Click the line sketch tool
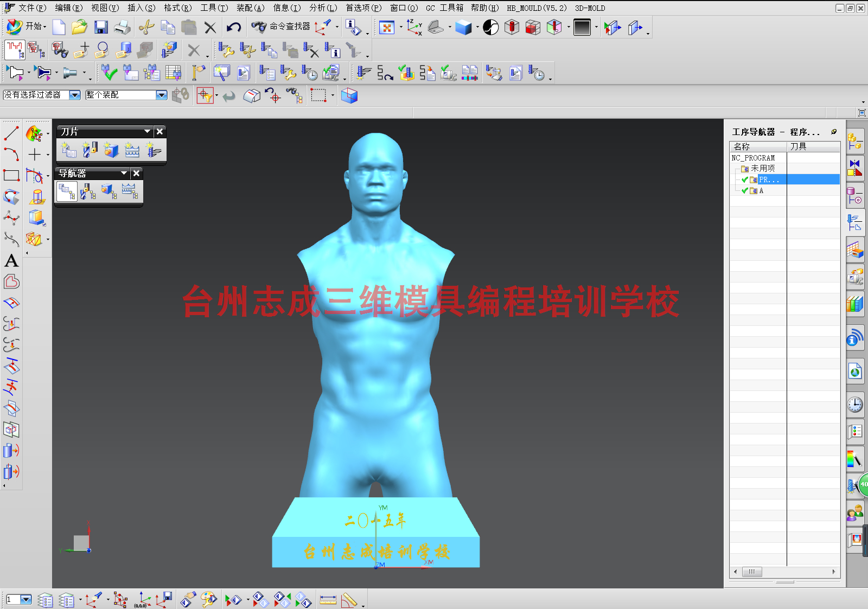The image size is (868, 609). coord(11,133)
